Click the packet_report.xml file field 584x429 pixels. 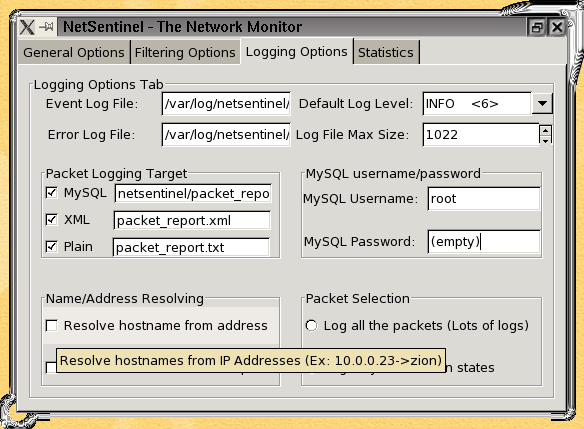coord(192,220)
